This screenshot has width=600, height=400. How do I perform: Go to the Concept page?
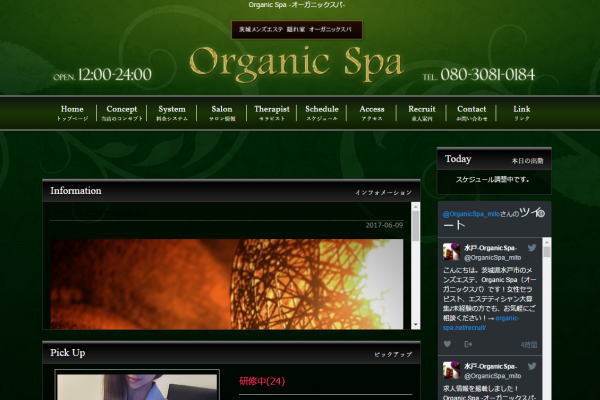121,113
